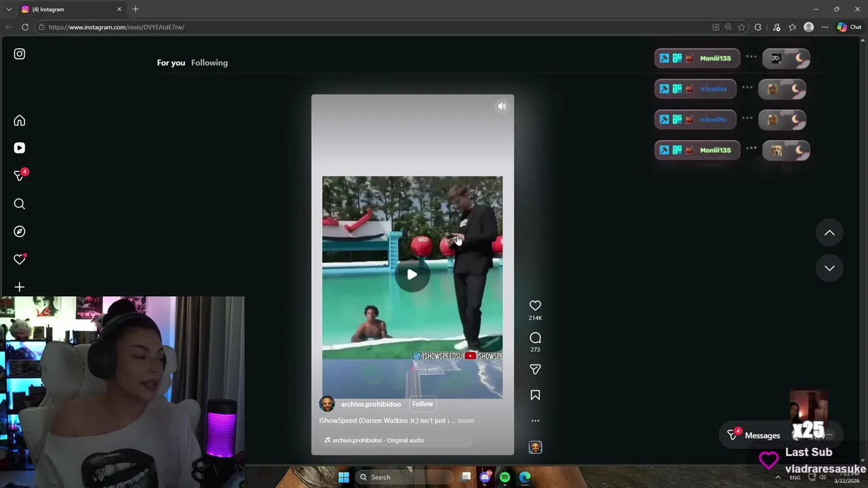Go back in the browser
Screen dimensions: 868x488
pos(8,27)
